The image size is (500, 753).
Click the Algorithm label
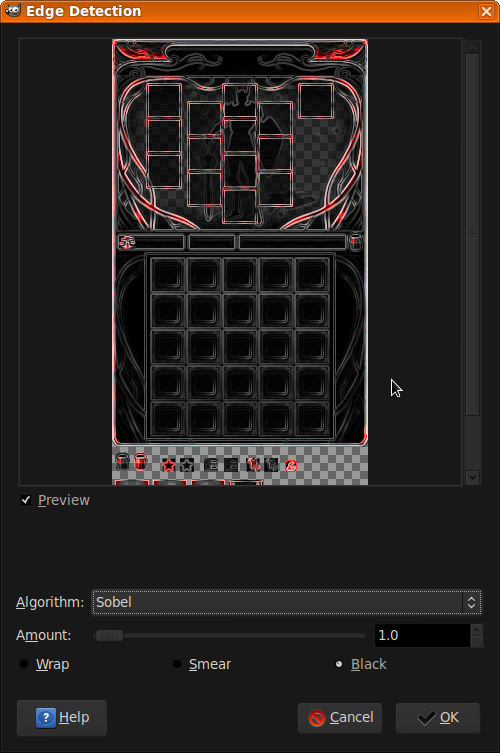[x=50, y=602]
